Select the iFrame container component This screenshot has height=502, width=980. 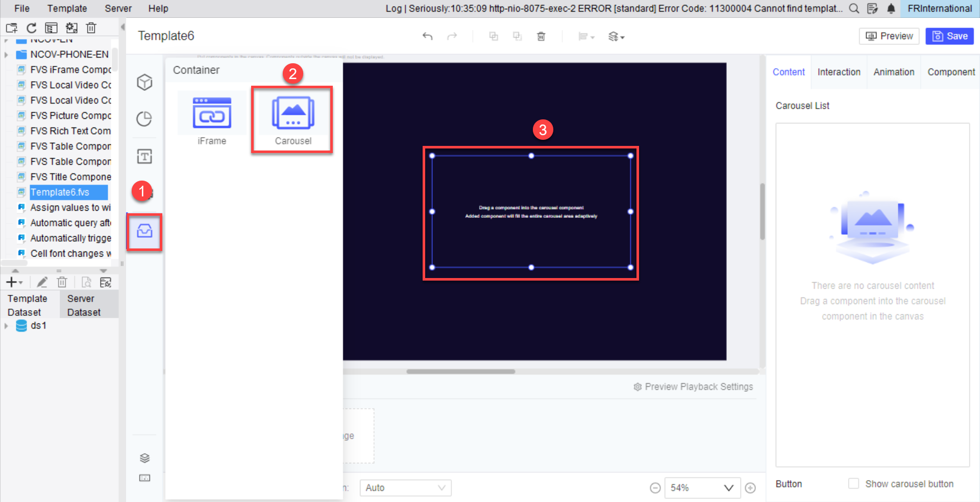pyautogui.click(x=211, y=117)
